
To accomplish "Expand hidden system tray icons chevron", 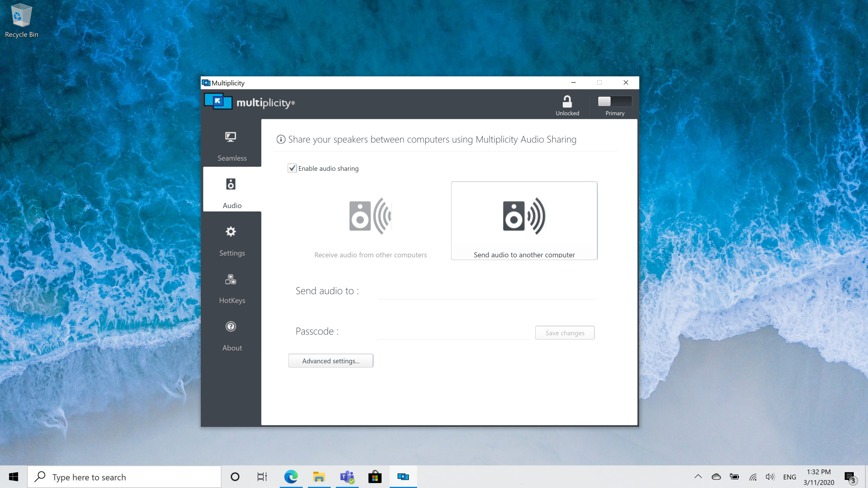I will click(x=698, y=477).
